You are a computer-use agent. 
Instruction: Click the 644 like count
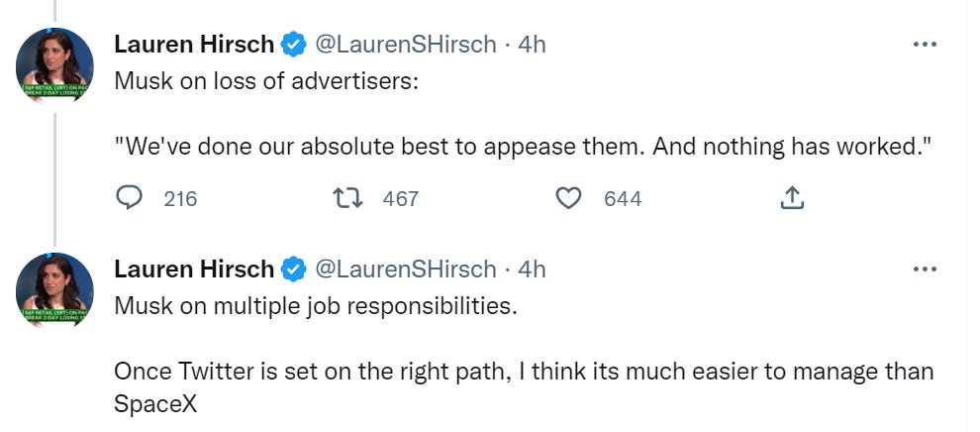(x=623, y=198)
